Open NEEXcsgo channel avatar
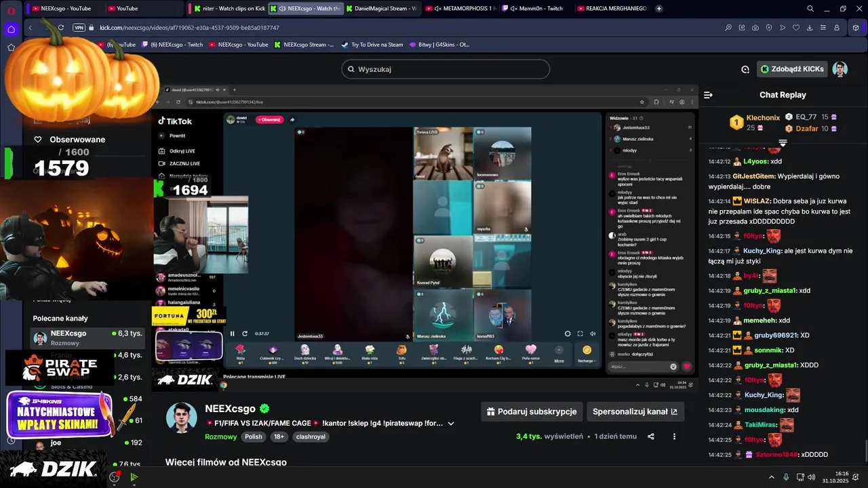 181,417
